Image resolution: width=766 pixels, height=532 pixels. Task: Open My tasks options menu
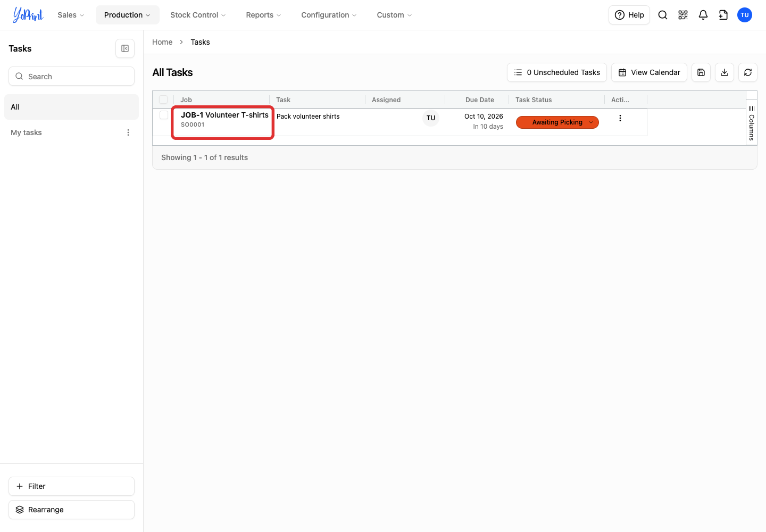(x=128, y=132)
